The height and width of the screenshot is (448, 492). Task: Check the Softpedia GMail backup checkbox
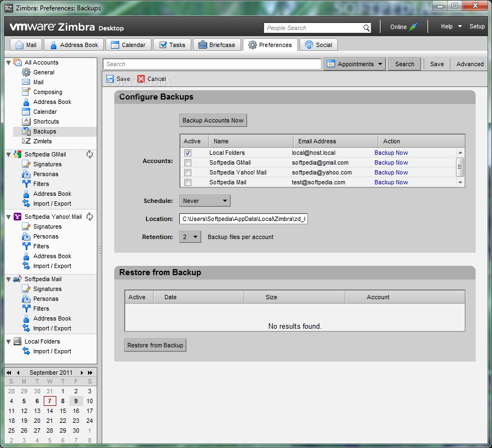[188, 162]
